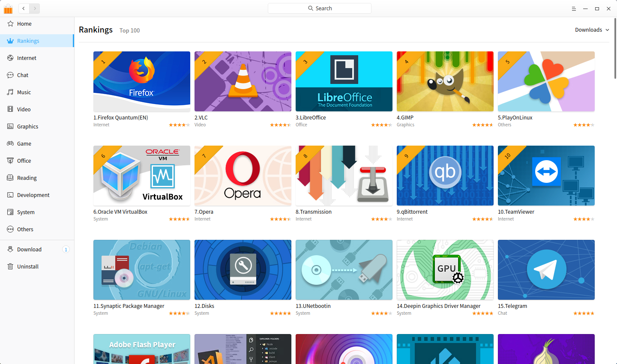Screen dimensions: 617x364
Task: Click the Uninstall trash icon
Action: (x=10, y=266)
